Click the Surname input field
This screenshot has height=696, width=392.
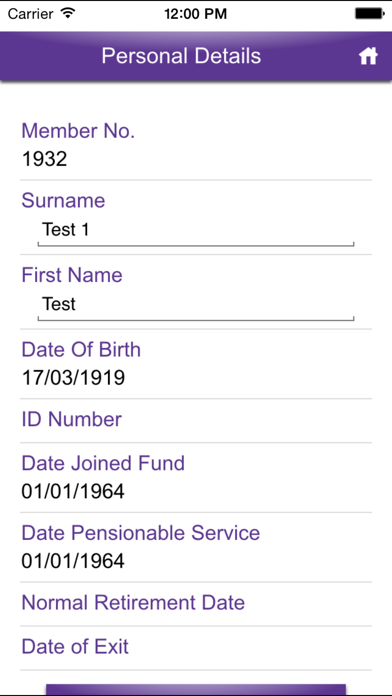pyautogui.click(x=196, y=232)
